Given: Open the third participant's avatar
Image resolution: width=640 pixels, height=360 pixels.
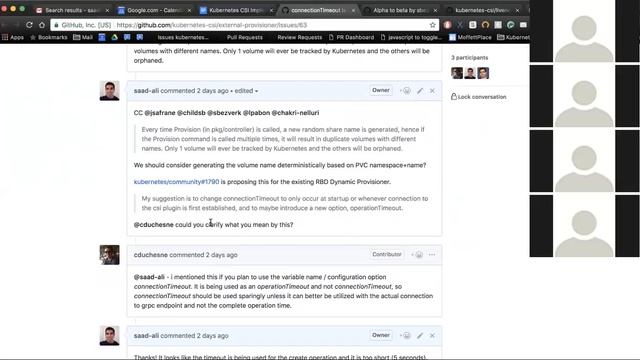Looking at the screenshot, I should click(483, 73).
